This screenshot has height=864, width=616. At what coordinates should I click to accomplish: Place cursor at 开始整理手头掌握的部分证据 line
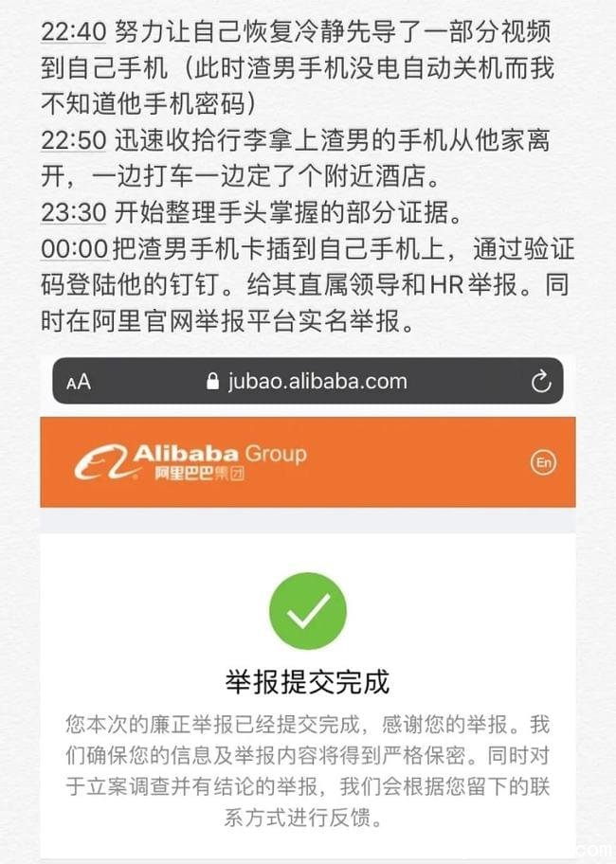point(287,213)
